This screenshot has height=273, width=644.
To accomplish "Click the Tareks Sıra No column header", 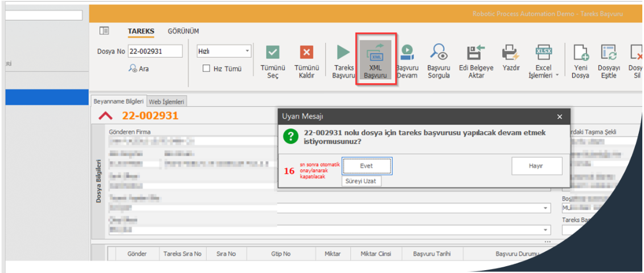I will pyautogui.click(x=182, y=254).
